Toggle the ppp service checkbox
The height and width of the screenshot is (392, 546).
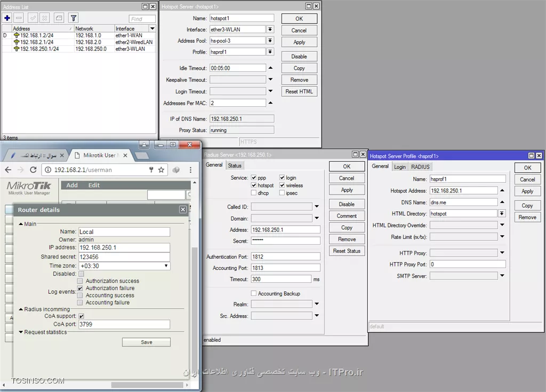coord(254,178)
